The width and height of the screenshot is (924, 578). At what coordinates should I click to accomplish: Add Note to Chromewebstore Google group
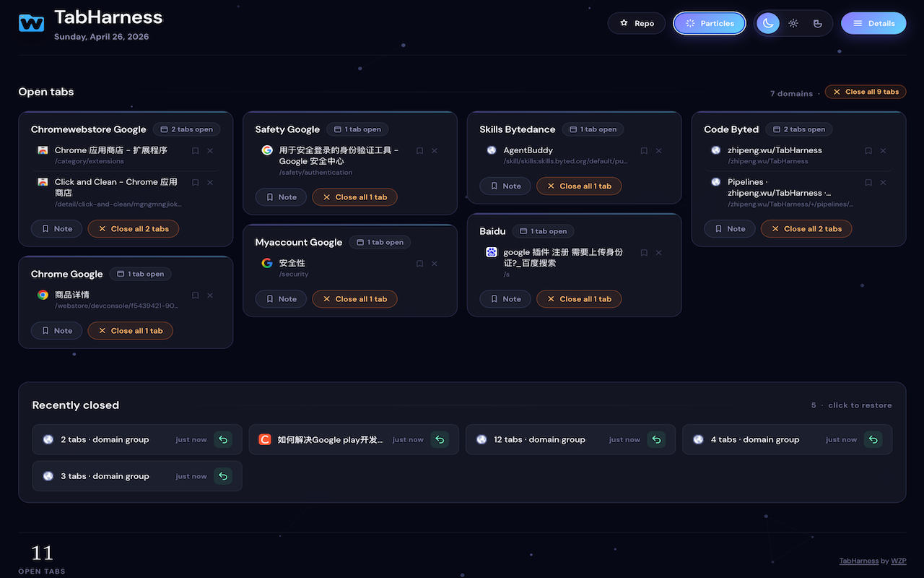[56, 229]
